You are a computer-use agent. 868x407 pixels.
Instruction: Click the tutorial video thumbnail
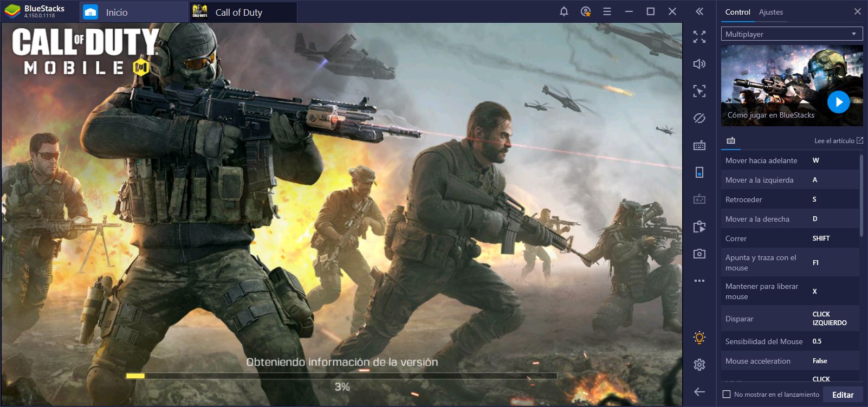tap(792, 86)
